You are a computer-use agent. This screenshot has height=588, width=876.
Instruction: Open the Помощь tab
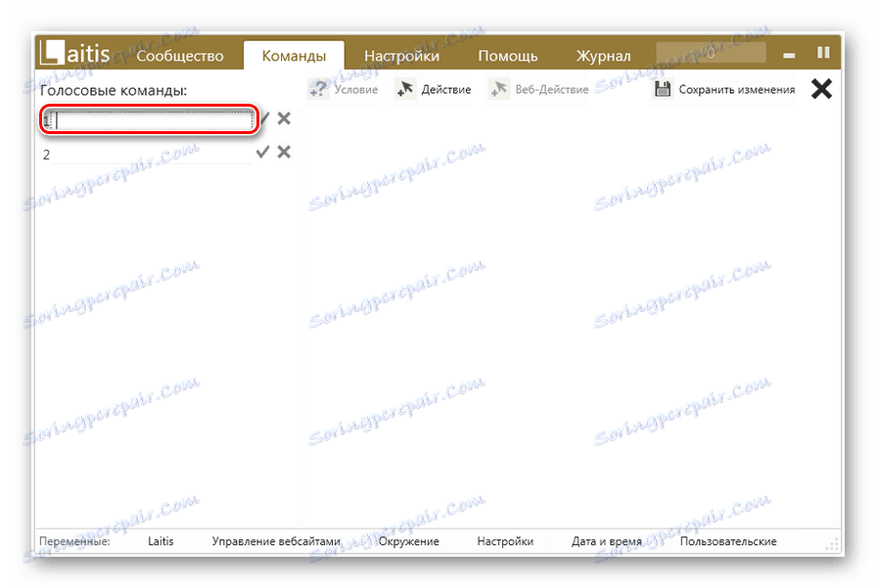[508, 56]
